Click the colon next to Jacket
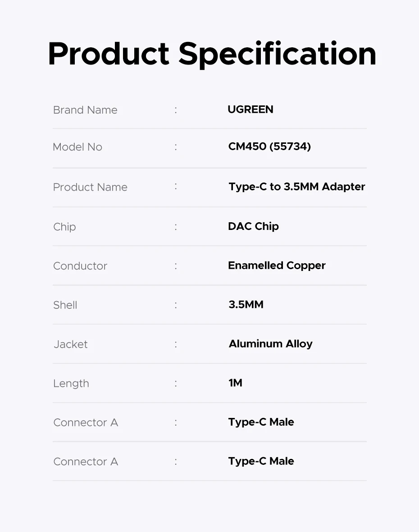 [x=176, y=344]
